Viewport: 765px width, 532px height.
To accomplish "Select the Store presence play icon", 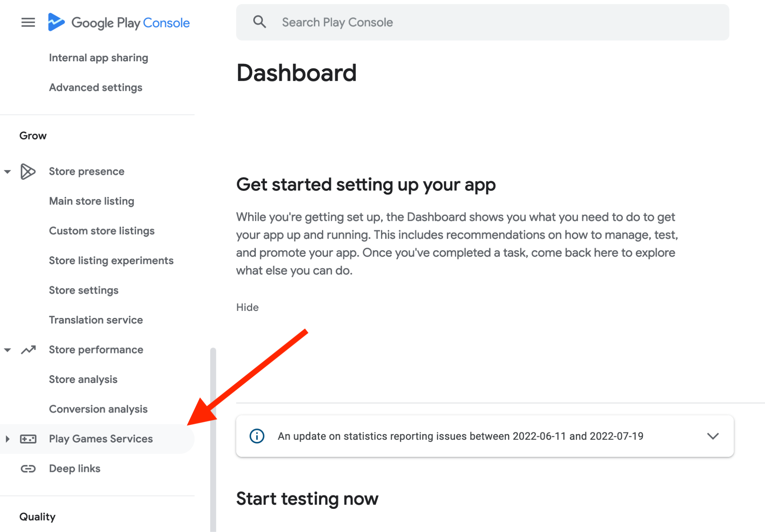I will click(28, 171).
